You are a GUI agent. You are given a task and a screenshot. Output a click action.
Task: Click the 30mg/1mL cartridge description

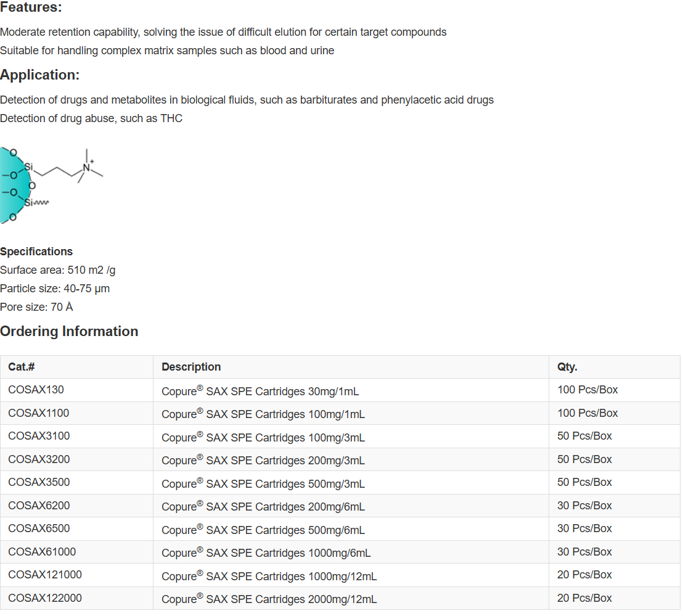coord(260,391)
